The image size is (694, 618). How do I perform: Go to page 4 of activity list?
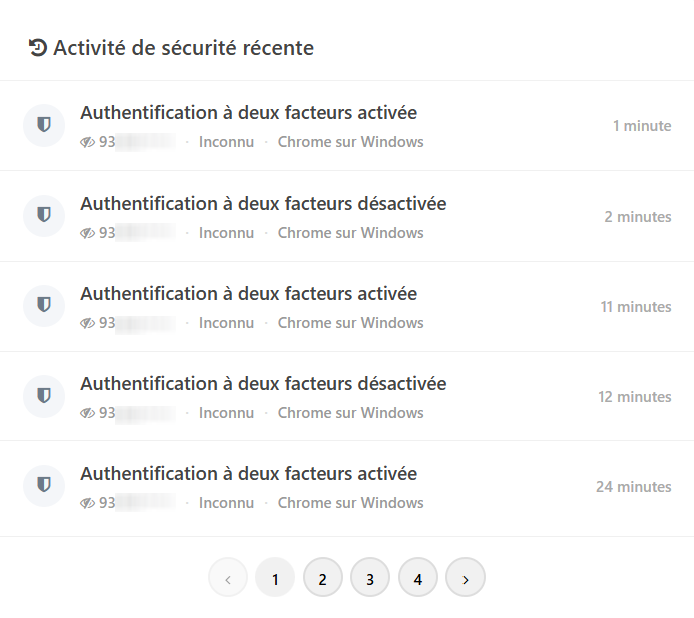[x=418, y=577]
